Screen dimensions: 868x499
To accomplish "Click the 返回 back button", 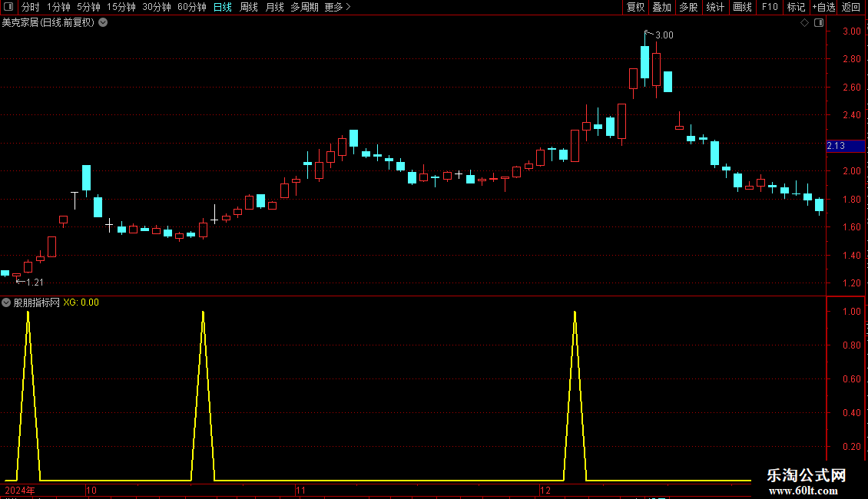I will coord(851,7).
